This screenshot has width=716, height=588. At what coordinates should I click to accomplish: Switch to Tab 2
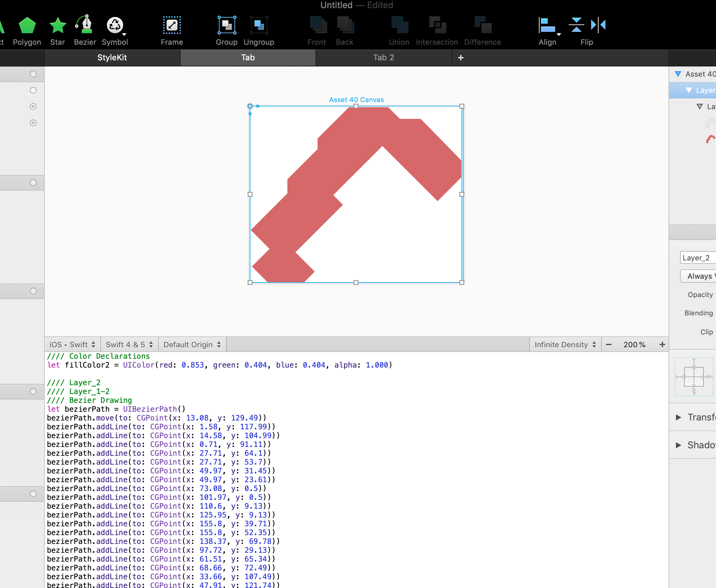click(383, 58)
